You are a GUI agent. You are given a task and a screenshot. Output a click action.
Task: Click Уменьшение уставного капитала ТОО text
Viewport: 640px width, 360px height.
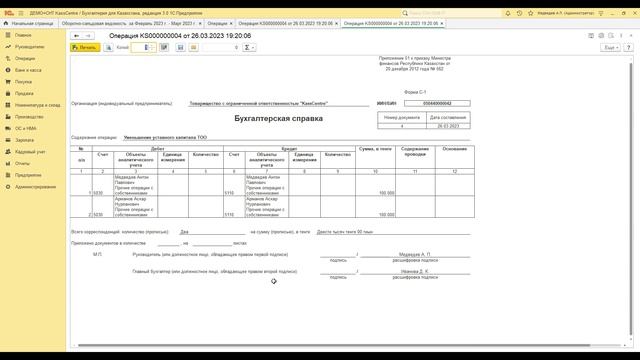point(165,138)
